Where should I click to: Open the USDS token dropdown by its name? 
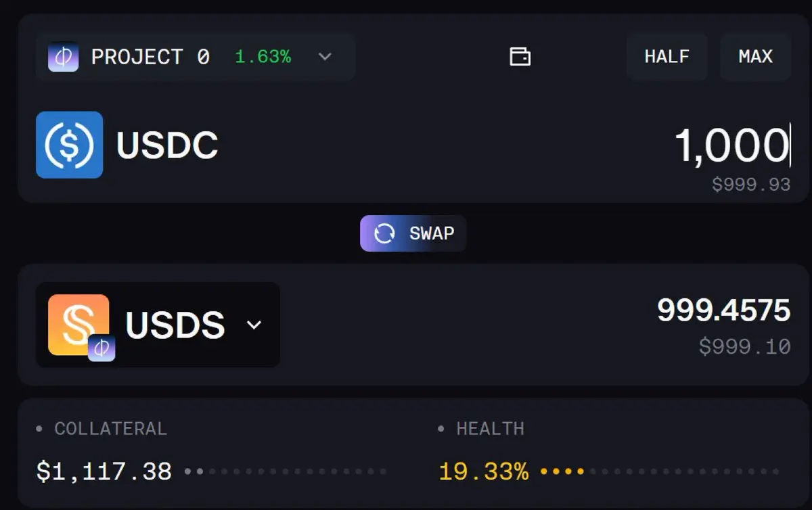pyautogui.click(x=175, y=325)
